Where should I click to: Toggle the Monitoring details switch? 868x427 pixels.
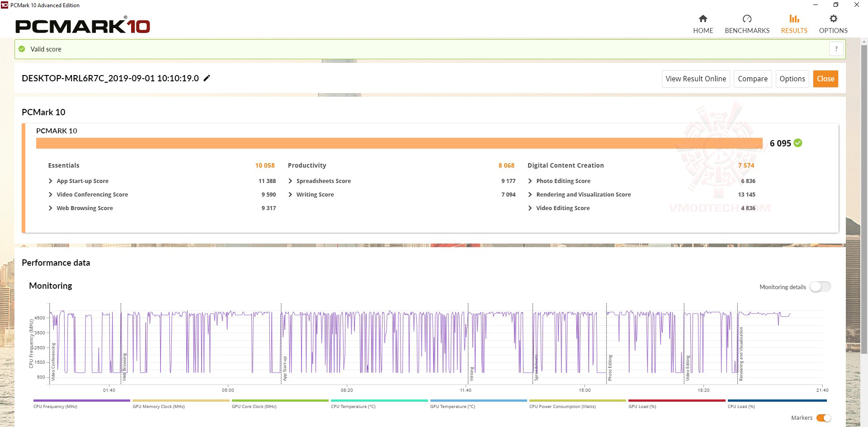820,286
